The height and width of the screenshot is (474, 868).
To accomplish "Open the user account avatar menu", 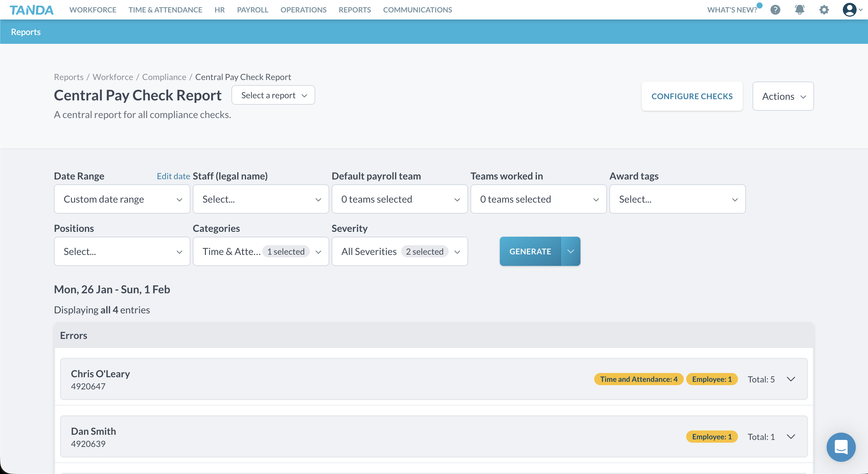I will pos(850,10).
